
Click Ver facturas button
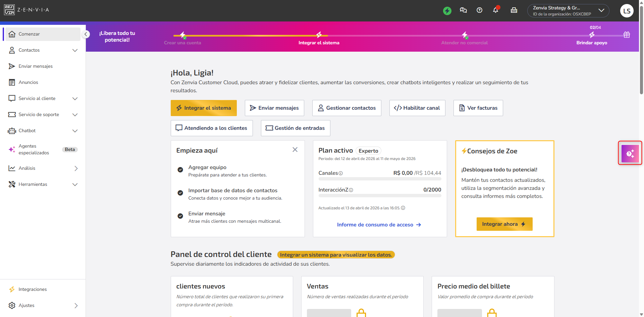tap(478, 108)
